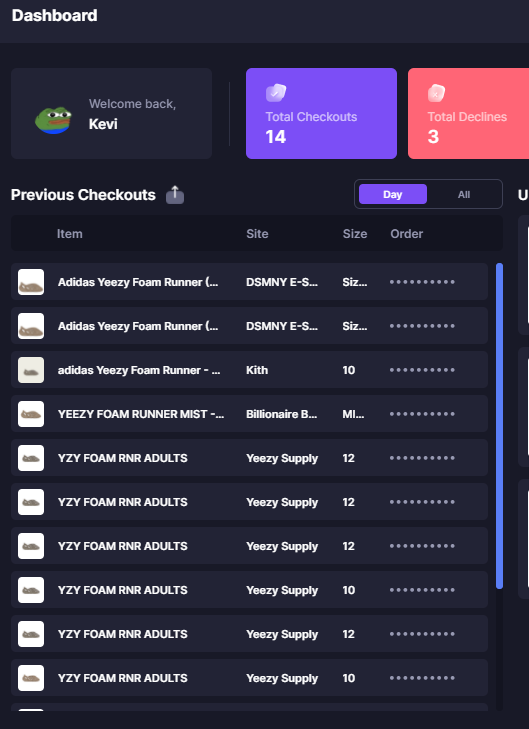Click the Previous Checkouts heading
This screenshot has height=729, width=529.
83,194
